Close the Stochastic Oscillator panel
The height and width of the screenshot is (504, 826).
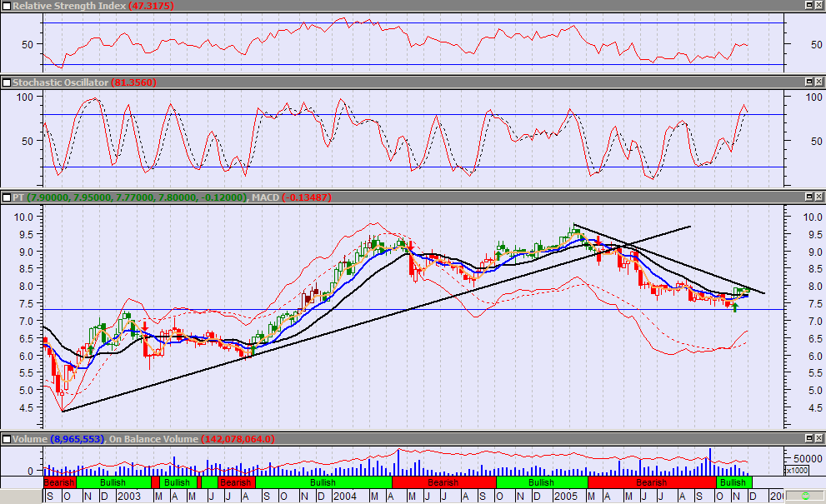[x=819, y=82]
